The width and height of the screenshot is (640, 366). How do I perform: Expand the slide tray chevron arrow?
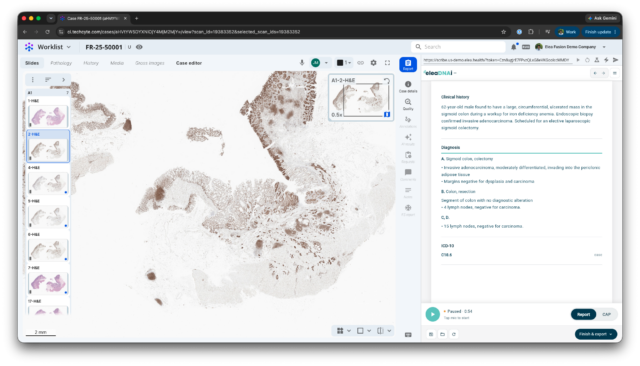coord(63,80)
